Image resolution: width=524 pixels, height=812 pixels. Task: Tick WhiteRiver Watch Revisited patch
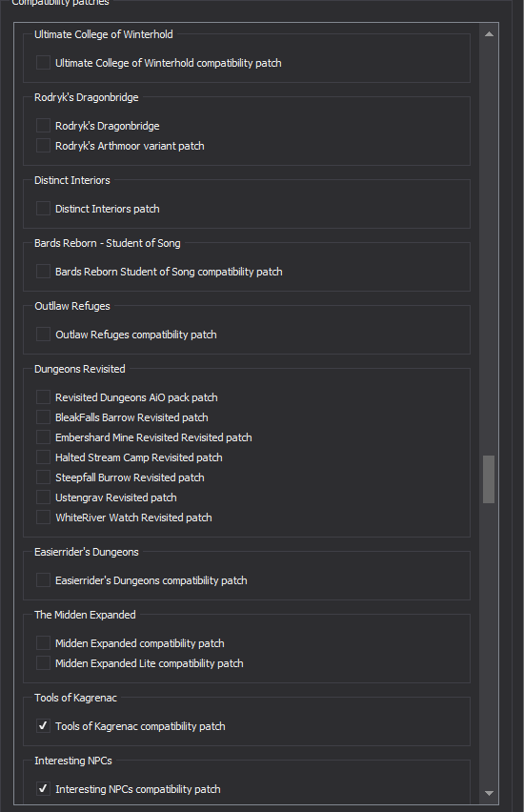[x=43, y=518]
